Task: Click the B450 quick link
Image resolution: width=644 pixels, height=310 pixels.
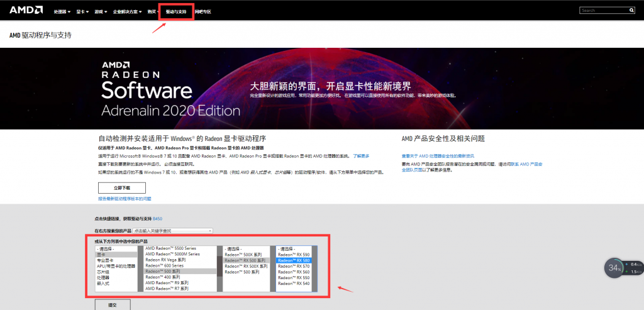Action: pos(158,219)
